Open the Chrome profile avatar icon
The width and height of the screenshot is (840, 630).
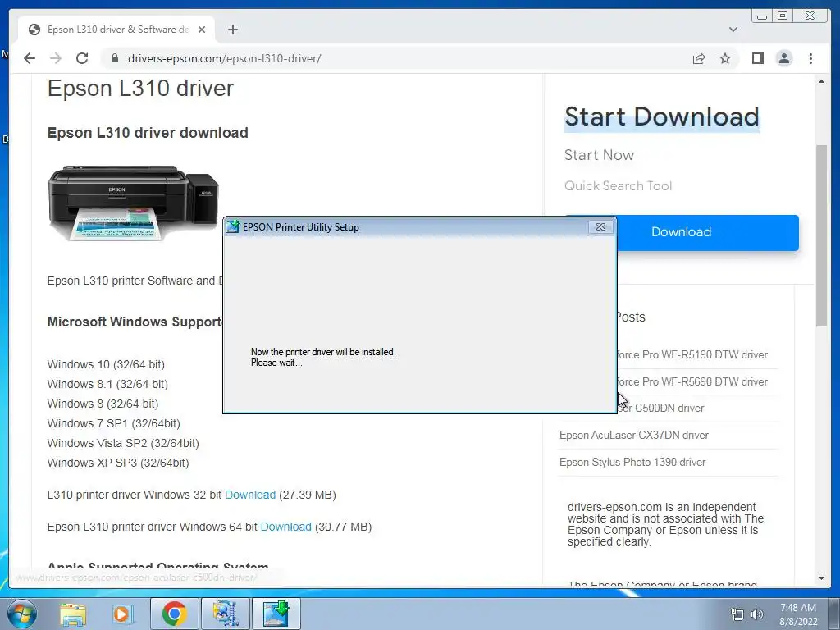(x=784, y=58)
